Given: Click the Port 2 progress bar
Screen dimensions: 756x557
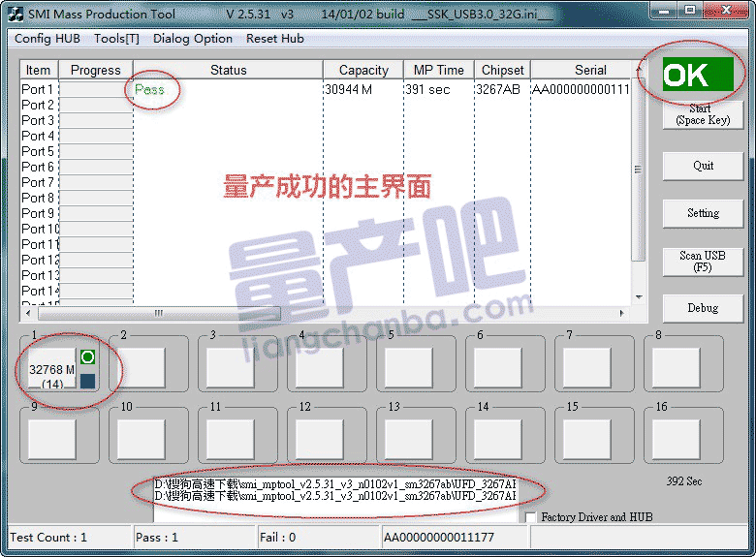Looking at the screenshot, I should click(96, 105).
